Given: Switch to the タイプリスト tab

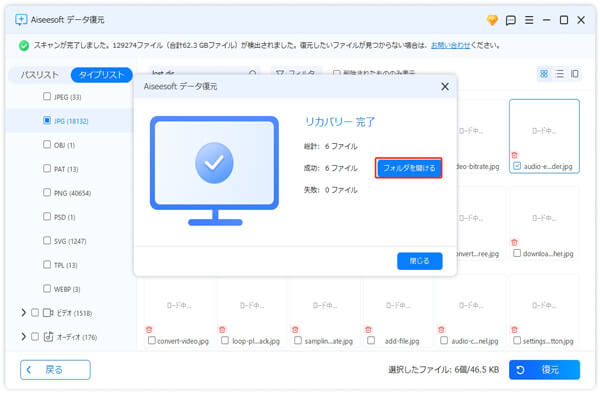Looking at the screenshot, I should 102,75.
